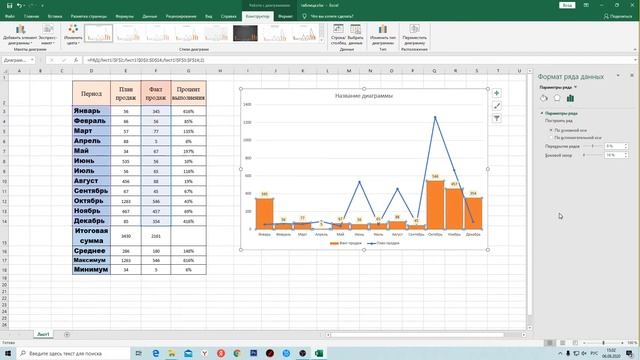
Task: Adjust zoom slider in status bar
Action: point(603,343)
